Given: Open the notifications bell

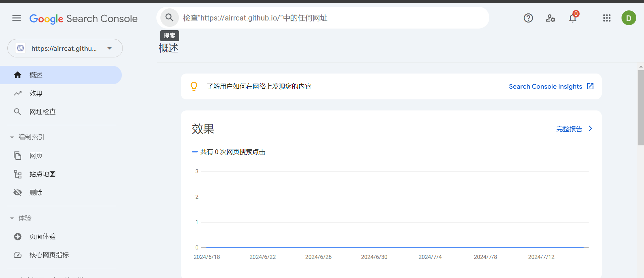Looking at the screenshot, I should tap(573, 18).
